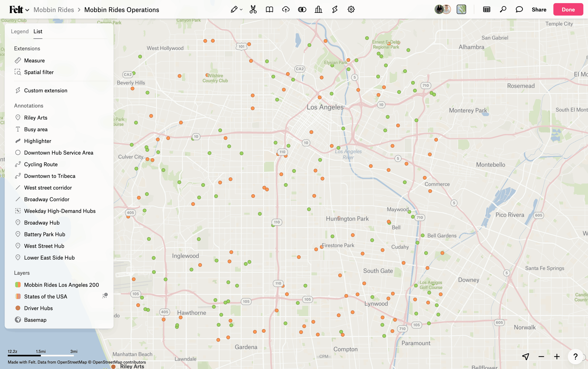Open the Felt logo menu
This screenshot has width=588, height=369.
click(19, 9)
